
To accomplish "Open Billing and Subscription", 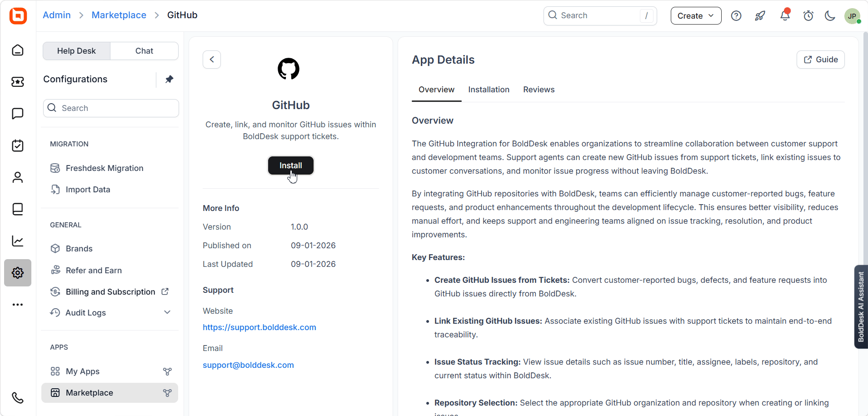I will pos(110,292).
